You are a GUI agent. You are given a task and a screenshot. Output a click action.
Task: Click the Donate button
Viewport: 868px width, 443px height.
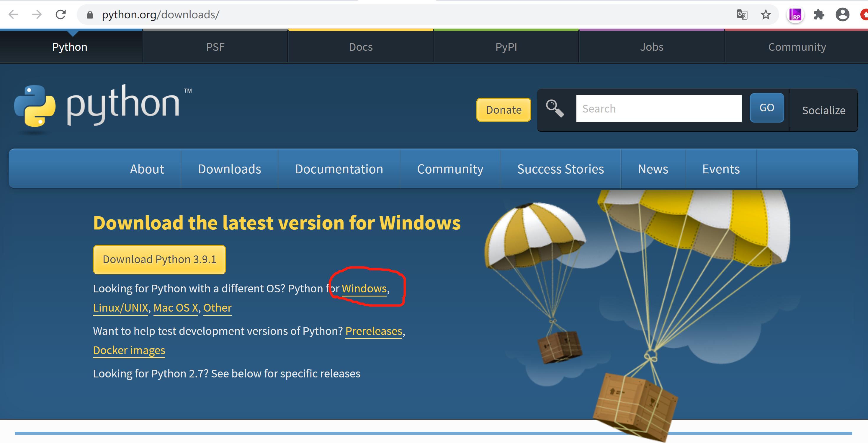point(503,110)
